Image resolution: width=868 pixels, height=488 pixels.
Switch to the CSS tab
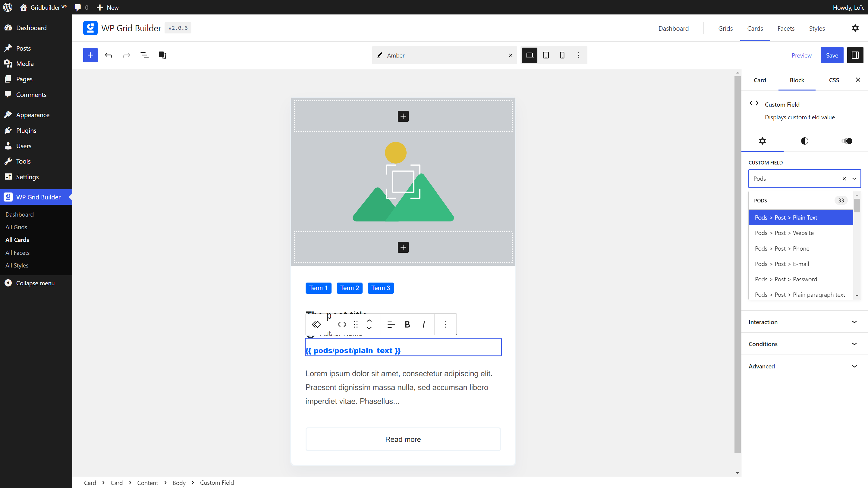pyautogui.click(x=834, y=80)
